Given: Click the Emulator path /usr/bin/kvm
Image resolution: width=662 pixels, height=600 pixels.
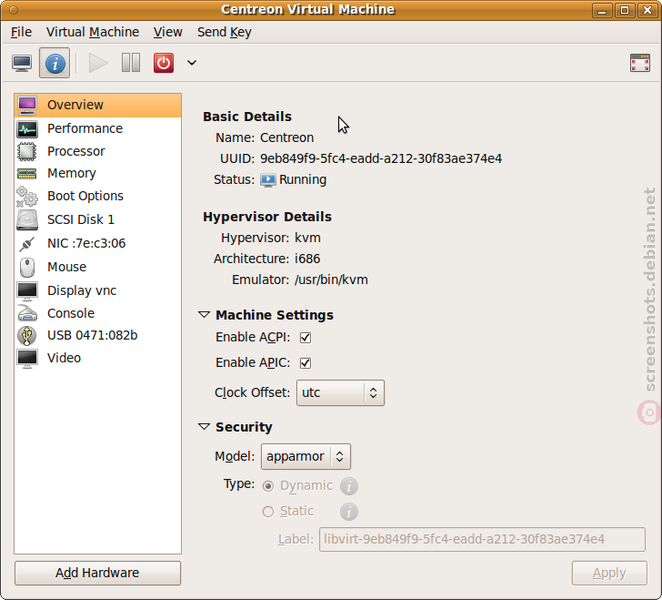Looking at the screenshot, I should pos(331,280).
